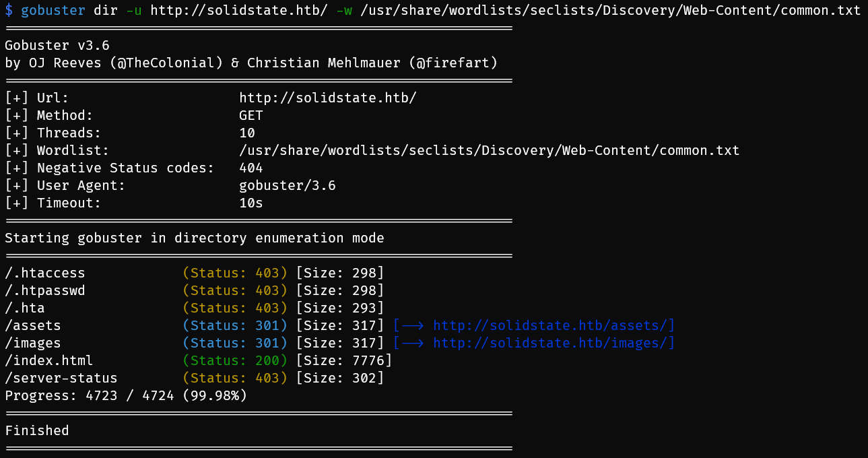Select the /assets result path
Screen dimensions: 868x458
(x=33, y=325)
